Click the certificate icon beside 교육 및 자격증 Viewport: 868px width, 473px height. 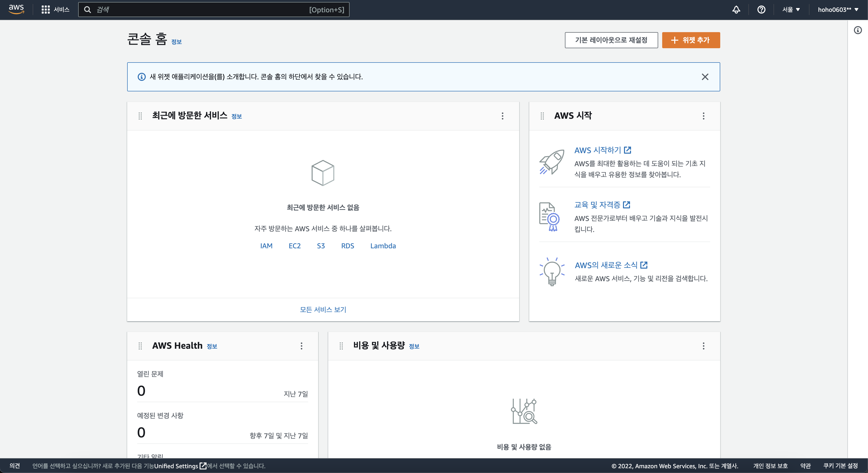(x=550, y=216)
